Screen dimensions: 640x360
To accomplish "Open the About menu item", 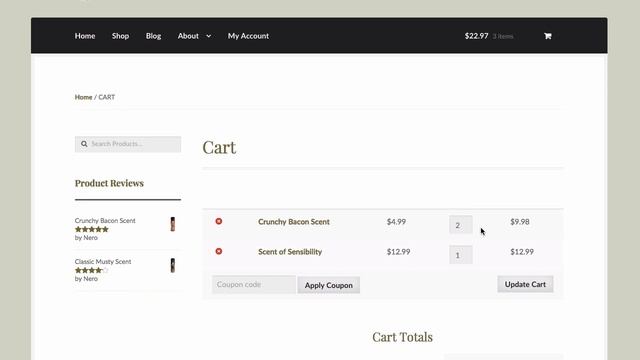I will click(x=188, y=36).
